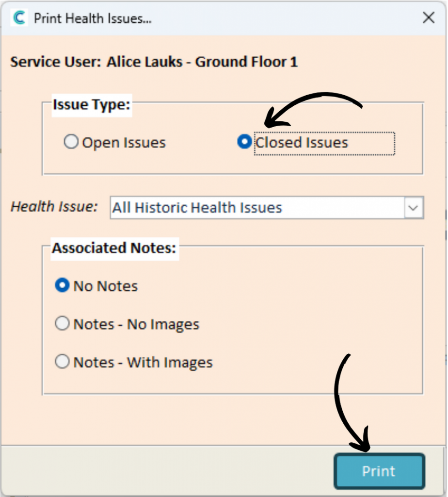This screenshot has height=497, width=448.
Task: Click the Service User Alice Lauks label
Action: 154,62
